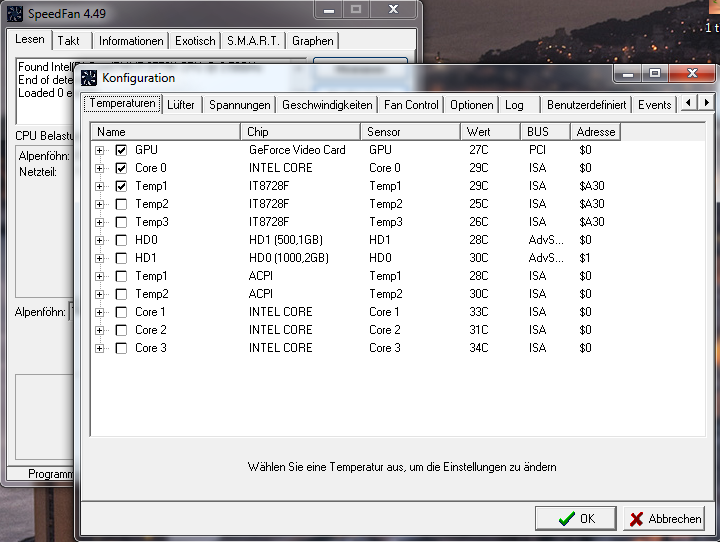This screenshot has width=720, height=542.
Task: Enable the Temp3 IT8728F checkbox
Action: coord(121,222)
